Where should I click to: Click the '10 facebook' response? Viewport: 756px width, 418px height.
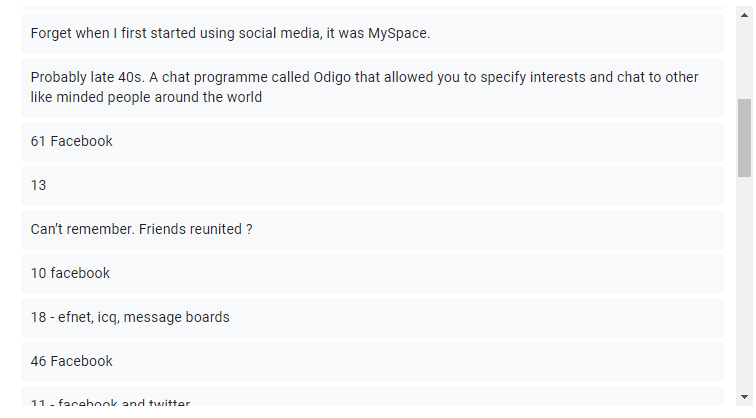pos(372,273)
